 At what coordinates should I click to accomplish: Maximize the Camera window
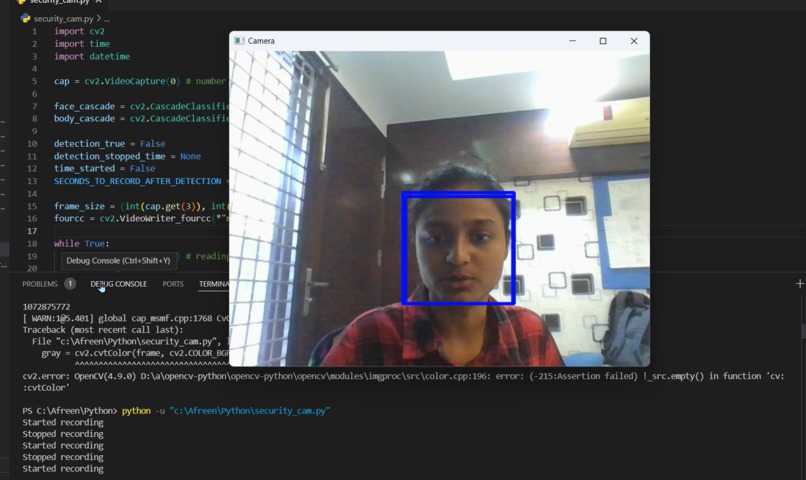point(603,41)
